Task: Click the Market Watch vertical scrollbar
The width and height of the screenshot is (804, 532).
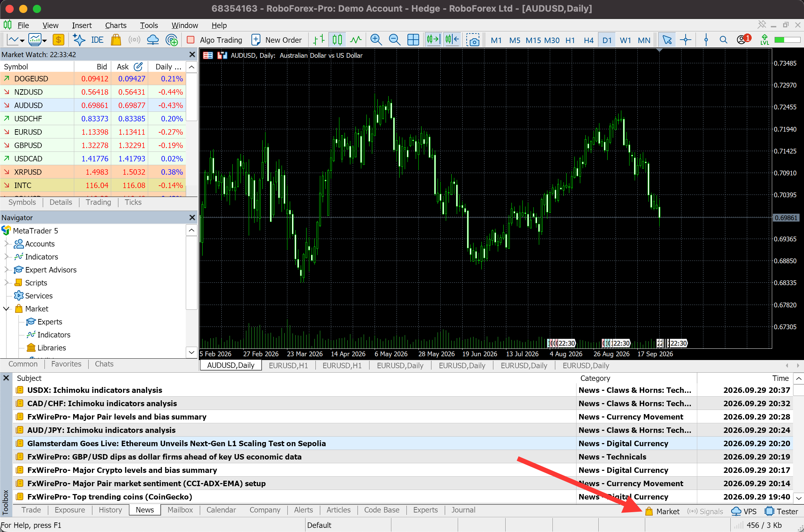Action: tap(192, 97)
